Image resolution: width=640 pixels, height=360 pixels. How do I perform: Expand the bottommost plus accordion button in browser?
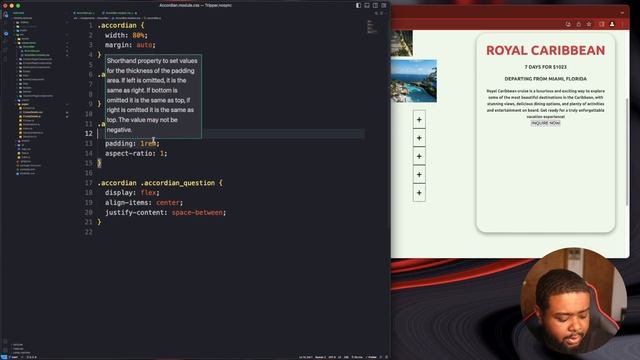pos(419,193)
